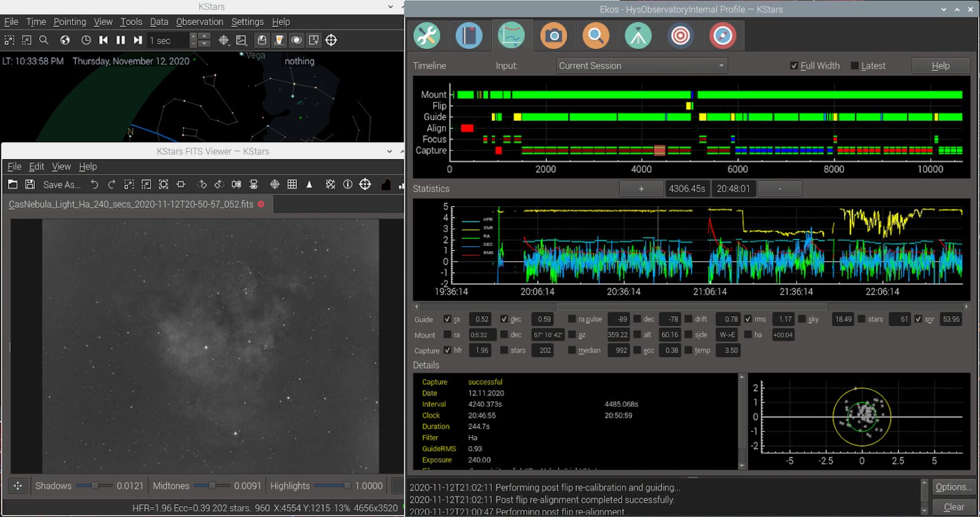
Task: Click the floppy disk save icon in FITS Viewer
Action: tap(30, 184)
